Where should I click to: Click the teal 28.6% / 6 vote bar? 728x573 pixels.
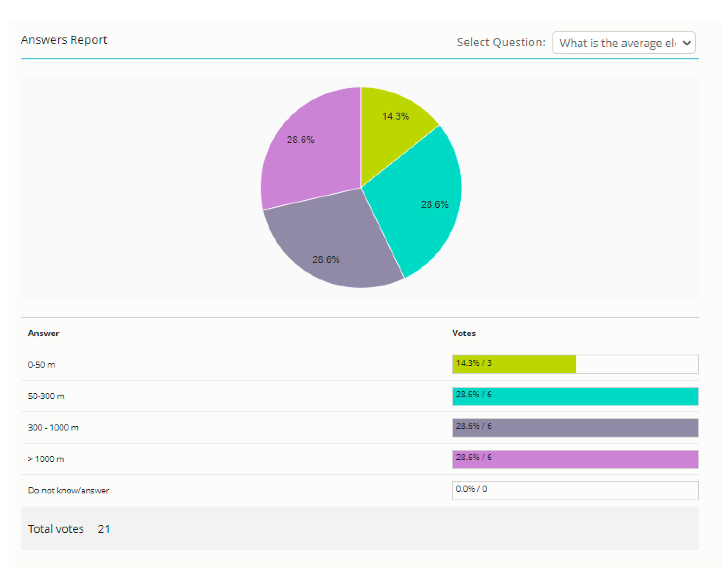click(x=575, y=396)
